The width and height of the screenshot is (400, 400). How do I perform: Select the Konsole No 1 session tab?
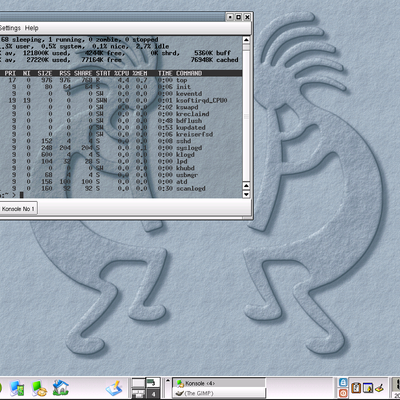coord(18,209)
